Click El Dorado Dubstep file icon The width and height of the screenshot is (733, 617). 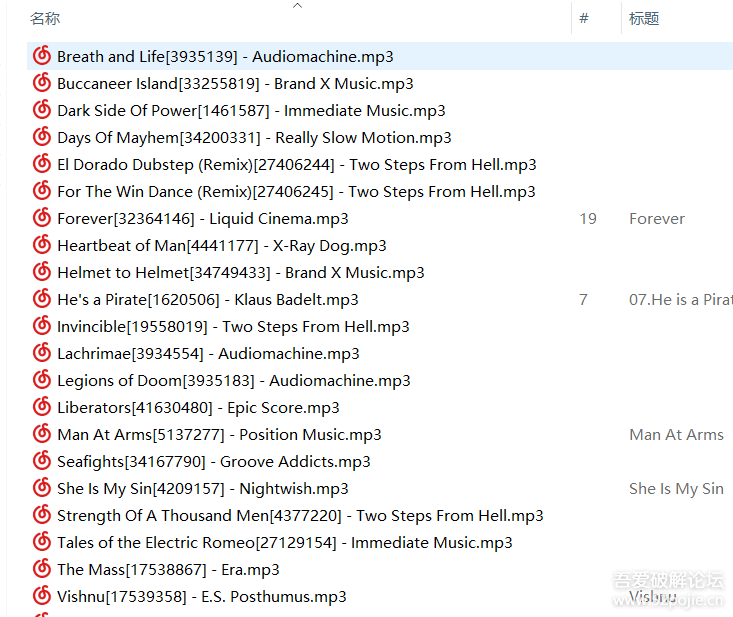click(x=42, y=164)
